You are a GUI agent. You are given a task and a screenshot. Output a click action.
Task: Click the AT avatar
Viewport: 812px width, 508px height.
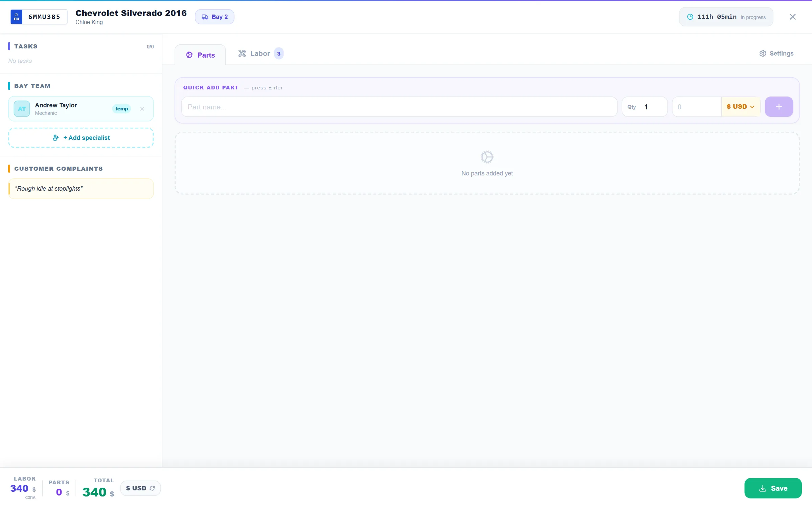22,109
